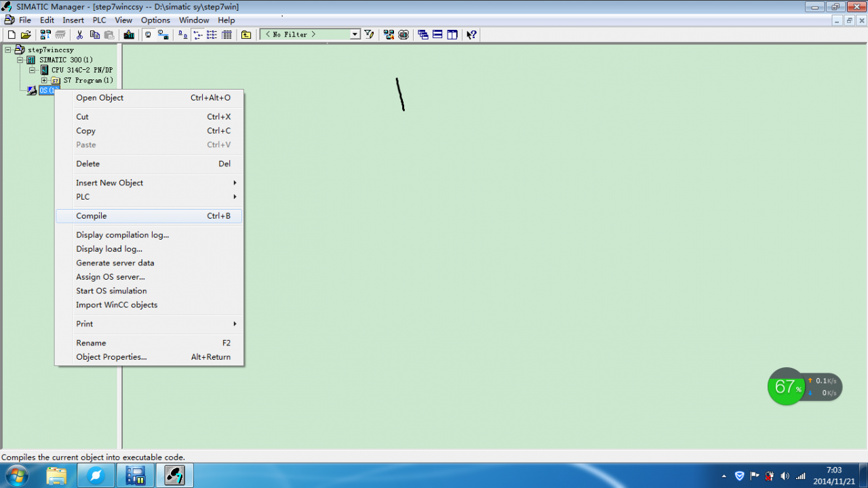Choose Compile in the context menu
The image size is (868, 488).
(149, 216)
